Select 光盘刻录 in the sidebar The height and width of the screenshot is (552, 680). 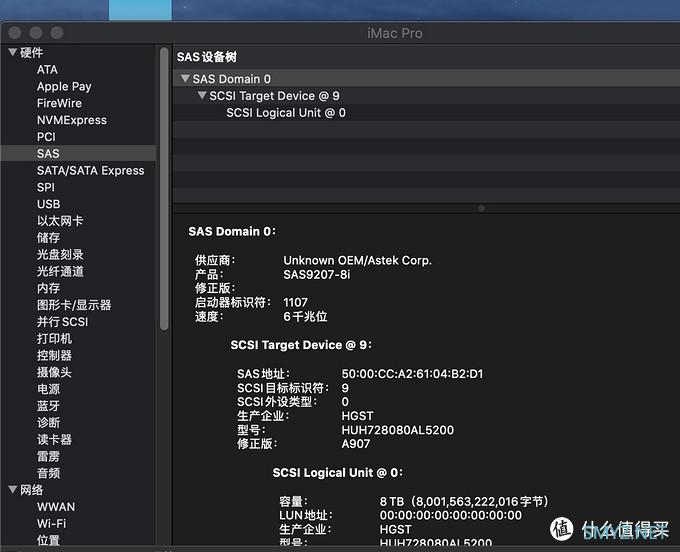click(60, 255)
